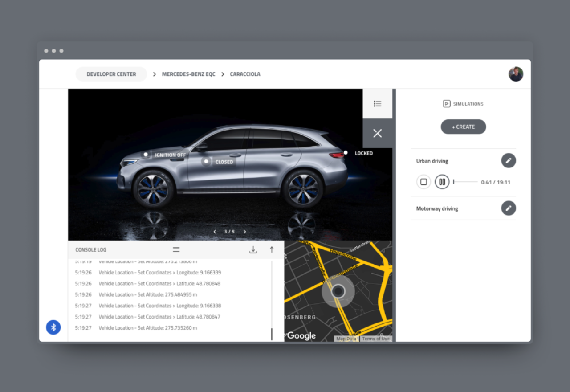Image resolution: width=570 pixels, height=392 pixels.
Task: Stop the Urban driving simulation
Action: [423, 182]
